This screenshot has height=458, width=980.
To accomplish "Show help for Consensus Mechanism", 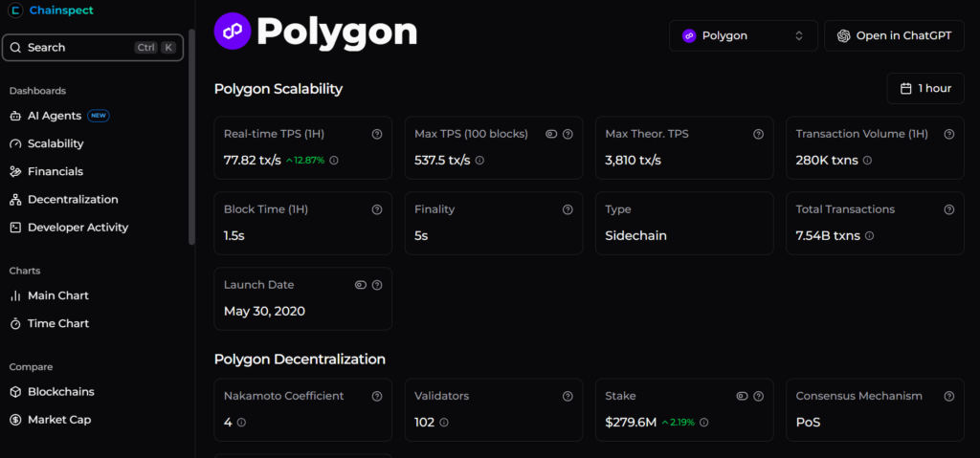I will tap(948, 396).
